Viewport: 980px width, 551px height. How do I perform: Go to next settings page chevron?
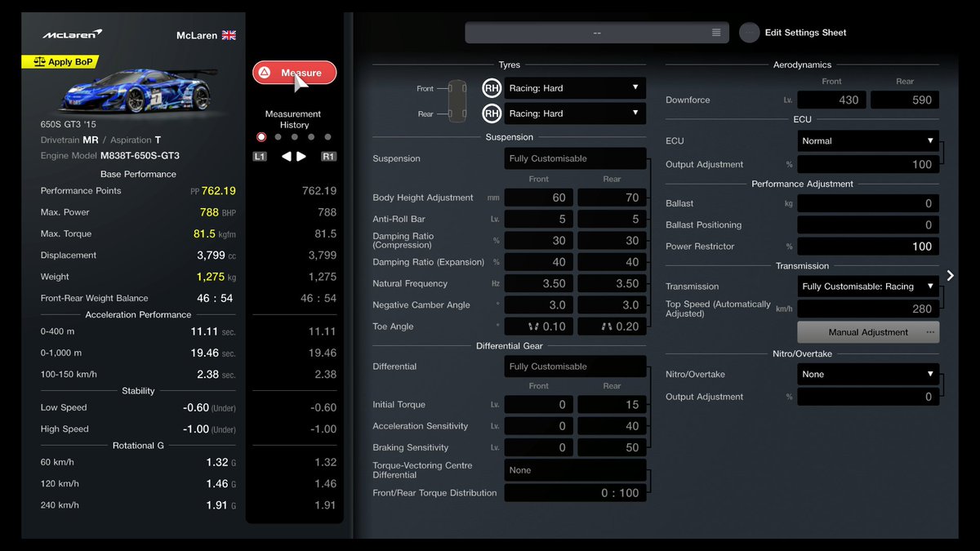pos(950,276)
